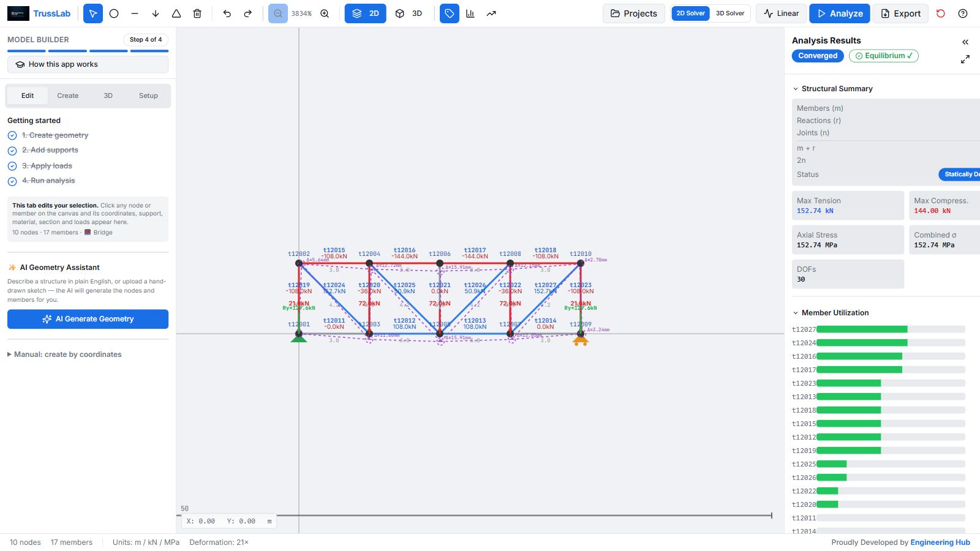This screenshot has height=551, width=980.
Task: Collapse the Structural Summary section
Action: pyautogui.click(x=833, y=89)
